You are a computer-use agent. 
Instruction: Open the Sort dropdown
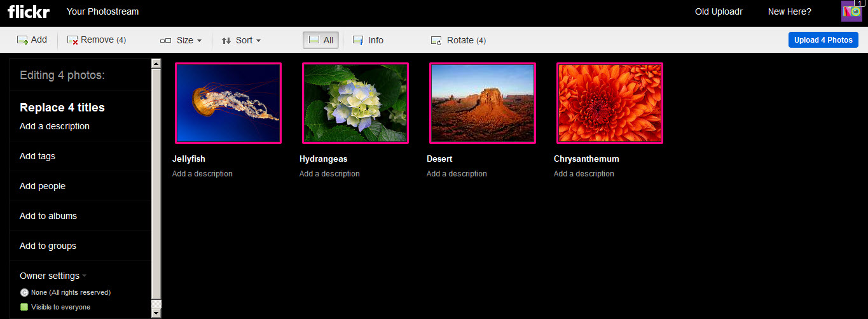tap(242, 40)
